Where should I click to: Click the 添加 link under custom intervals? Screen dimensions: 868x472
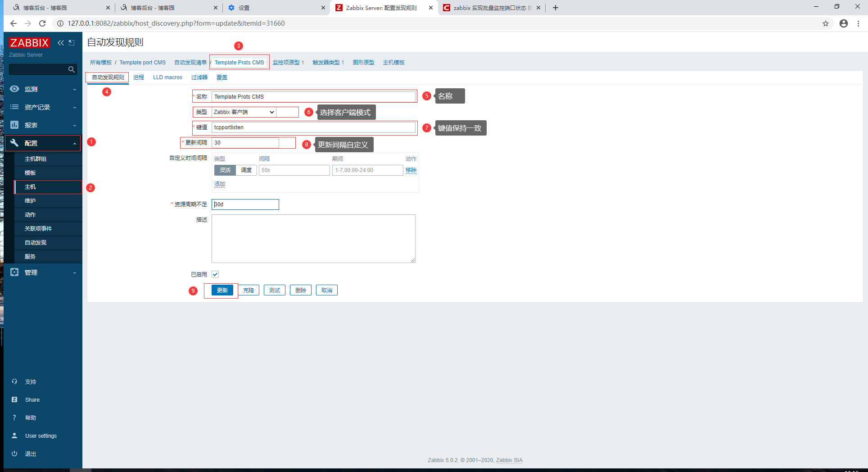tap(220, 184)
